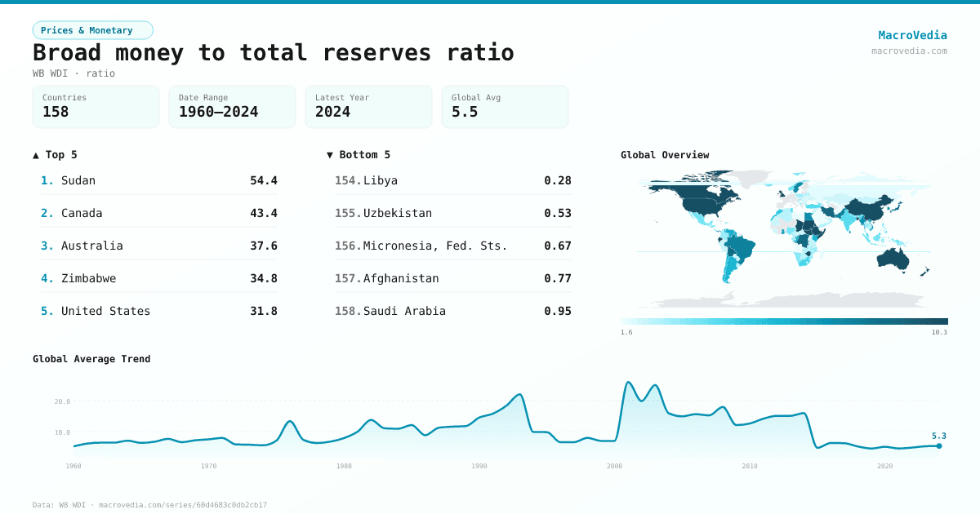This screenshot has width=980, height=514.
Task: Click the map color scale gradient bar
Action: pos(784,321)
